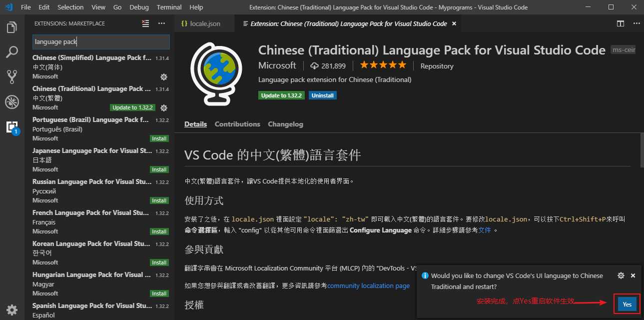Open the Selection menu
644x320 pixels.
(x=70, y=7)
